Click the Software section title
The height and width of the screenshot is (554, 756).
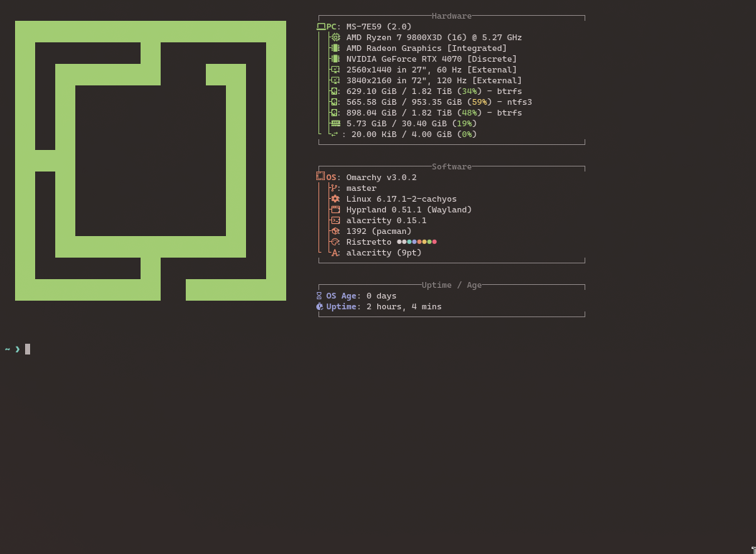451,166
